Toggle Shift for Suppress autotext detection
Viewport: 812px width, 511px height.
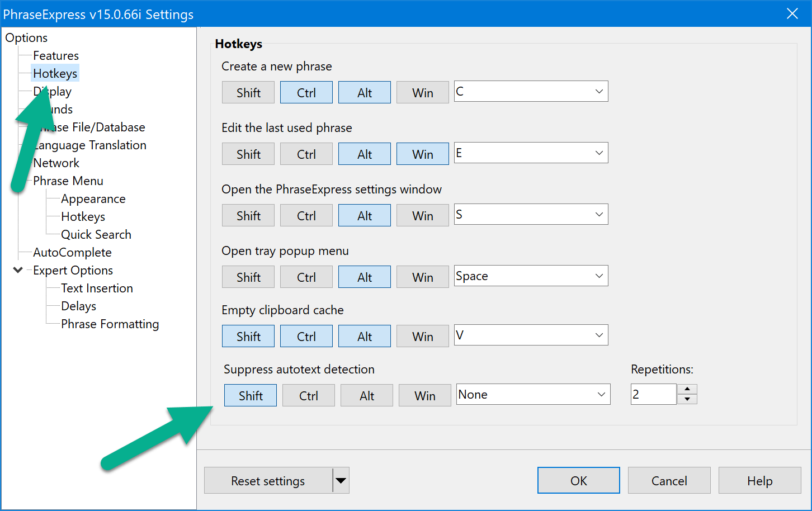(x=251, y=396)
